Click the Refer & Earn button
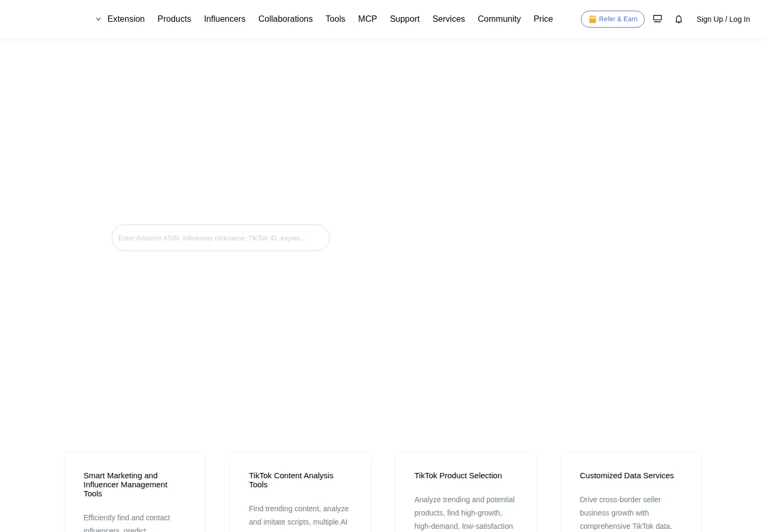Image resolution: width=766 pixels, height=532 pixels. click(x=613, y=19)
